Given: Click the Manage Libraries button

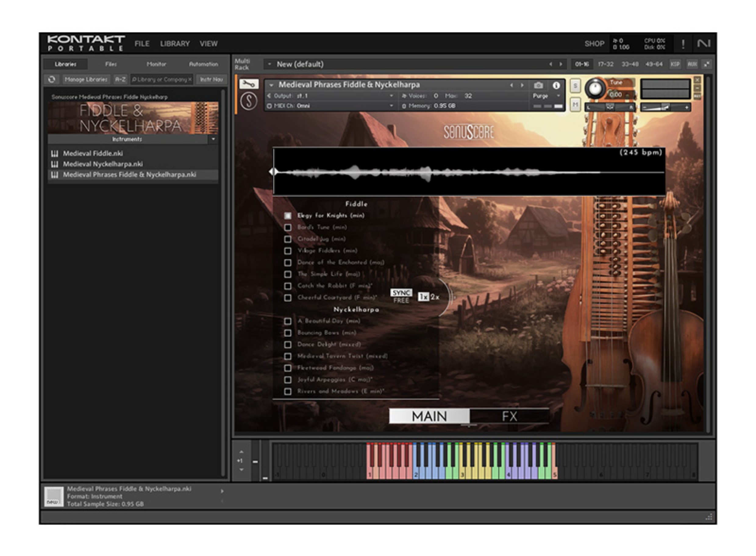Looking at the screenshot, I should click(86, 80).
